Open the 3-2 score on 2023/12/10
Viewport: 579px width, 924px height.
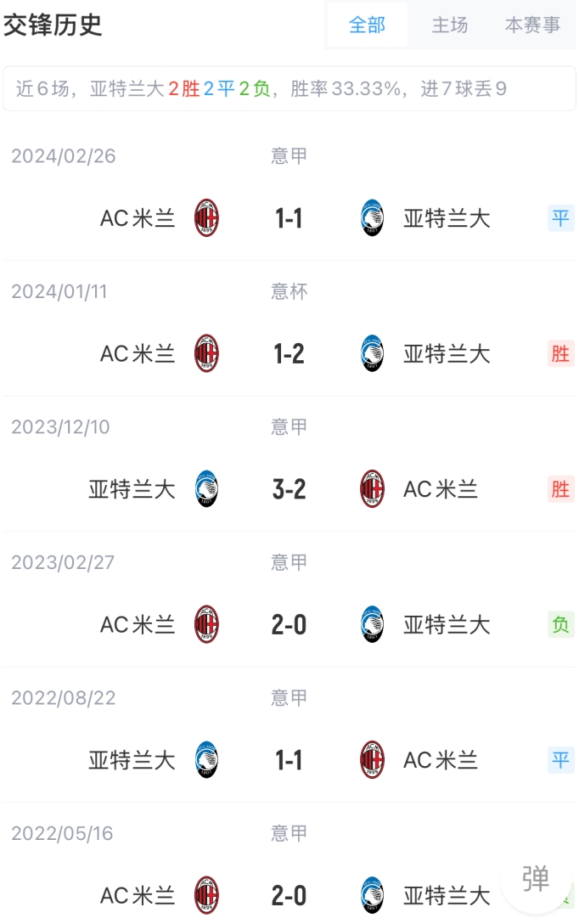pyautogui.click(x=289, y=489)
